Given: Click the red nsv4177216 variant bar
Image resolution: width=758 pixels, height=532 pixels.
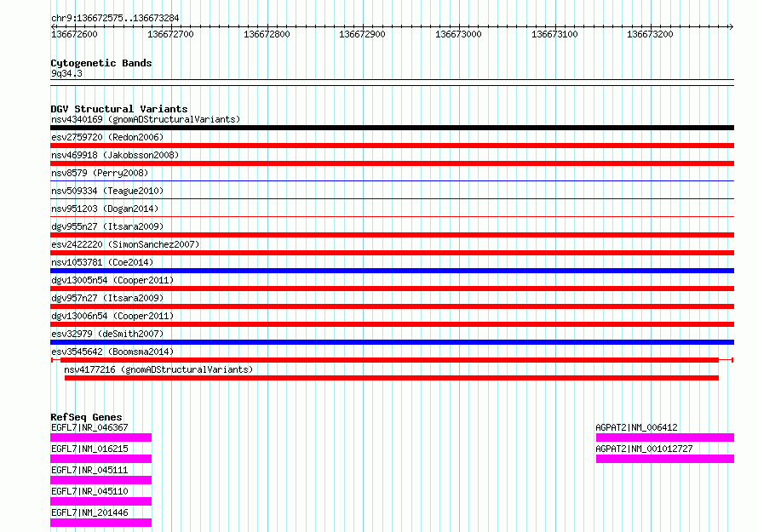Looking at the screenshot, I should coord(392,378).
